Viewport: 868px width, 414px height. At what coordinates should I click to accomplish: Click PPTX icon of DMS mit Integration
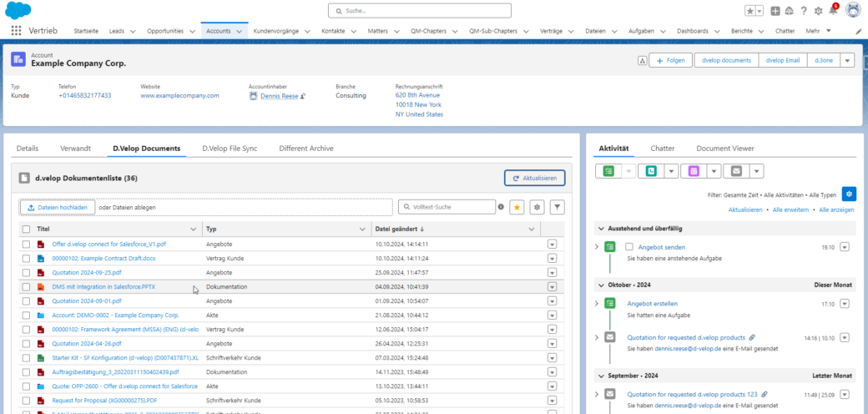coord(40,287)
